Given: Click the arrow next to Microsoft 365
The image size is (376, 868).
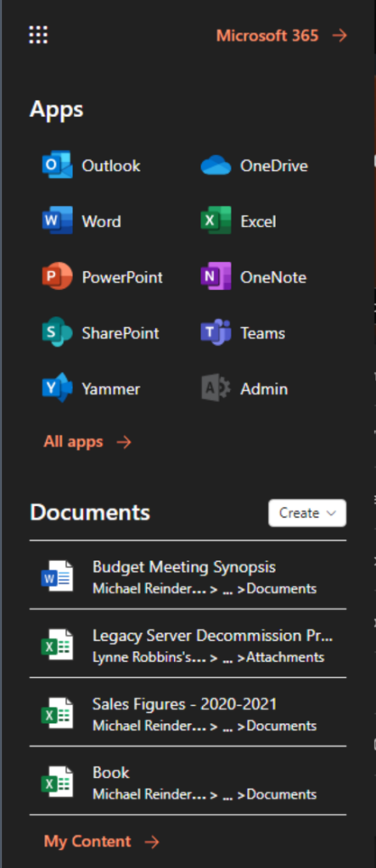Looking at the screenshot, I should click(x=340, y=36).
